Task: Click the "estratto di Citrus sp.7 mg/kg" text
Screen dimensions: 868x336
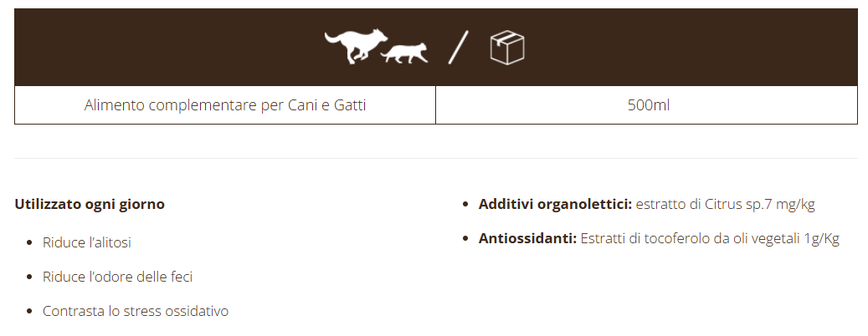Action: click(726, 204)
